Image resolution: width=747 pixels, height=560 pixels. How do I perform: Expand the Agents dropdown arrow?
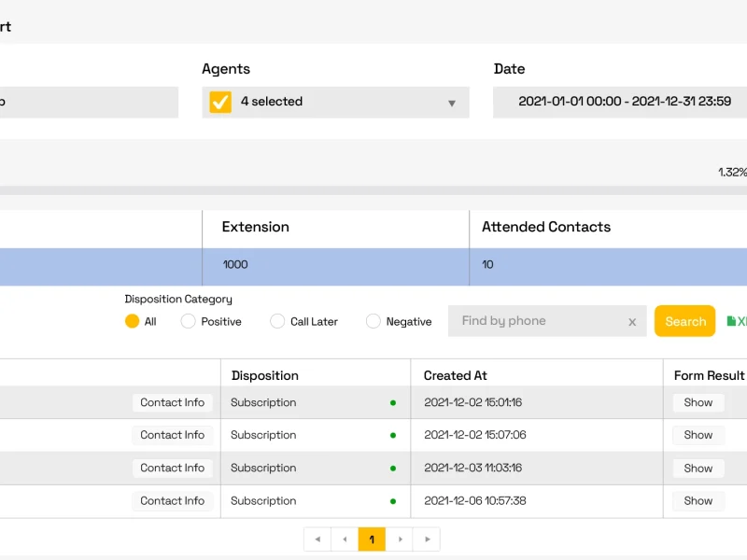click(452, 104)
